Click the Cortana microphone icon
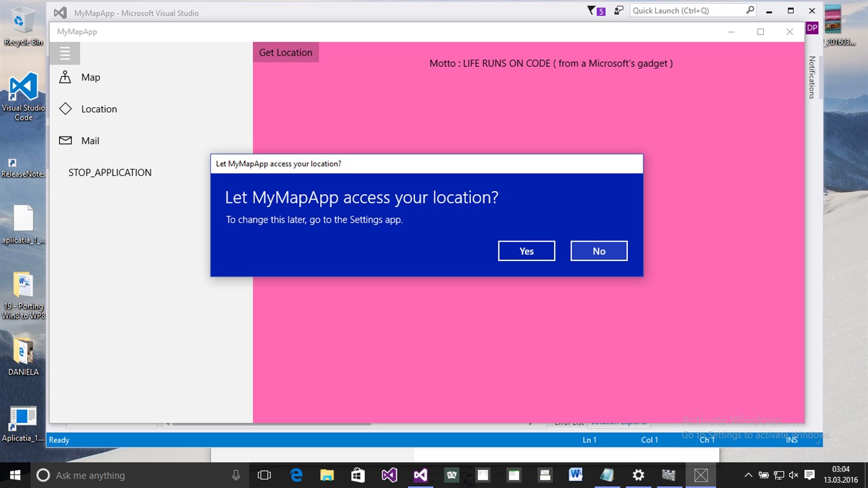868x488 pixels. (x=235, y=475)
